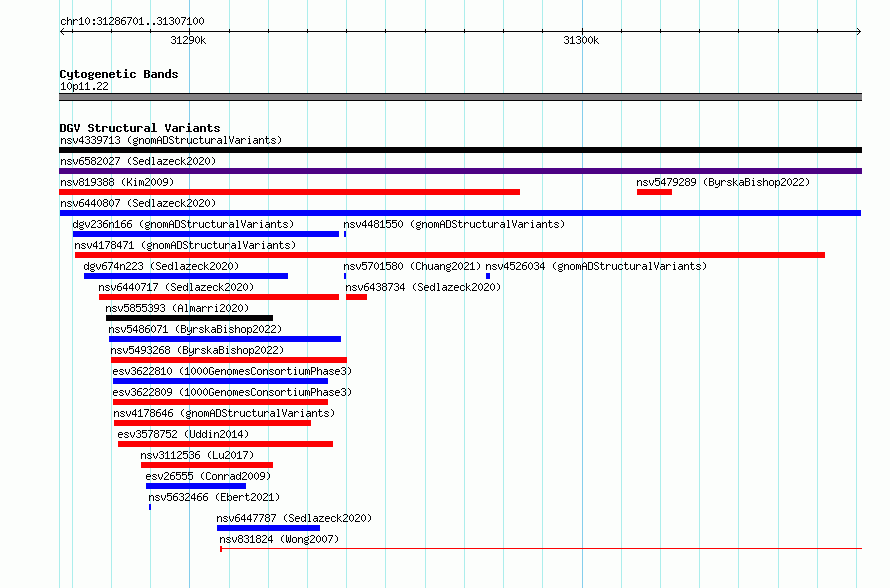The width and height of the screenshot is (890, 588).
Task: Click nsv4481550 gnomADStructuralVariants label
Action: [x=454, y=224]
